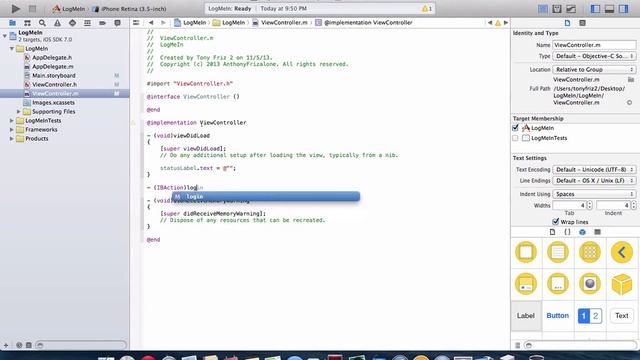Click @implementation ViewController in jump bar
The width and height of the screenshot is (640, 360).
click(364, 23)
